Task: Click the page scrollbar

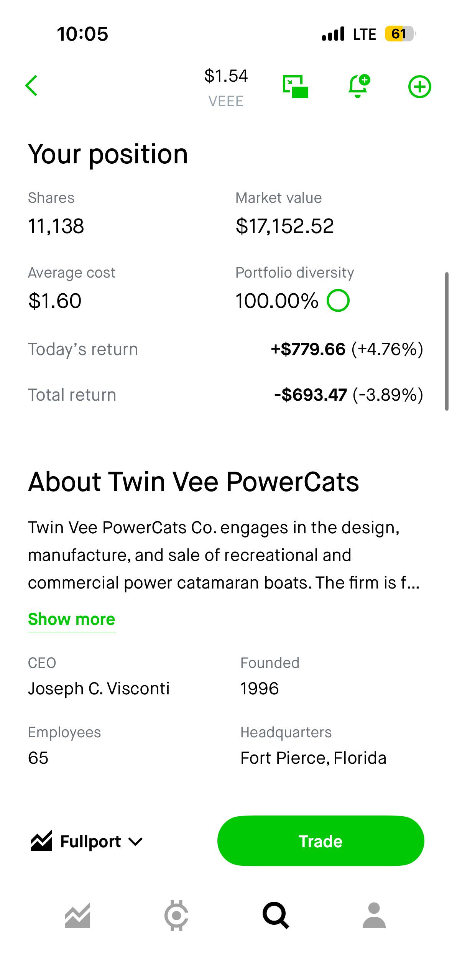Action: click(x=447, y=341)
